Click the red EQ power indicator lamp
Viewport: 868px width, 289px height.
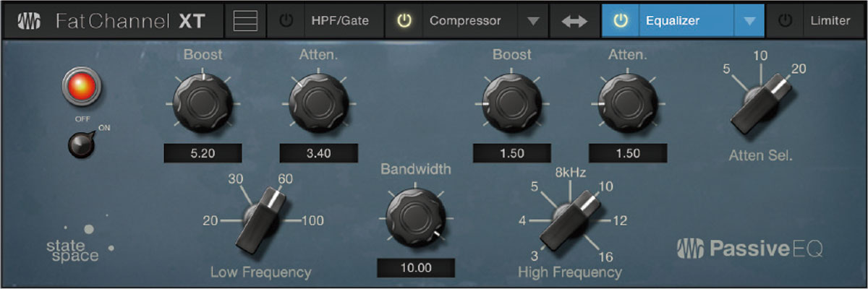tap(81, 87)
